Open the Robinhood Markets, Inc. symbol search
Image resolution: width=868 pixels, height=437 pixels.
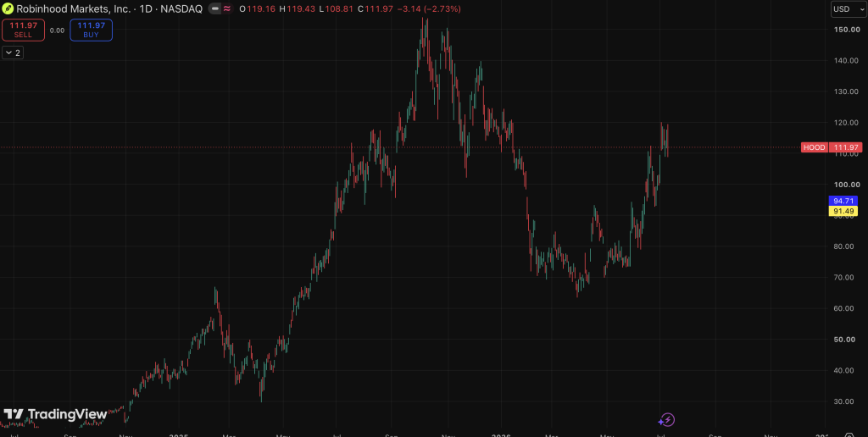pyautogui.click(x=73, y=8)
